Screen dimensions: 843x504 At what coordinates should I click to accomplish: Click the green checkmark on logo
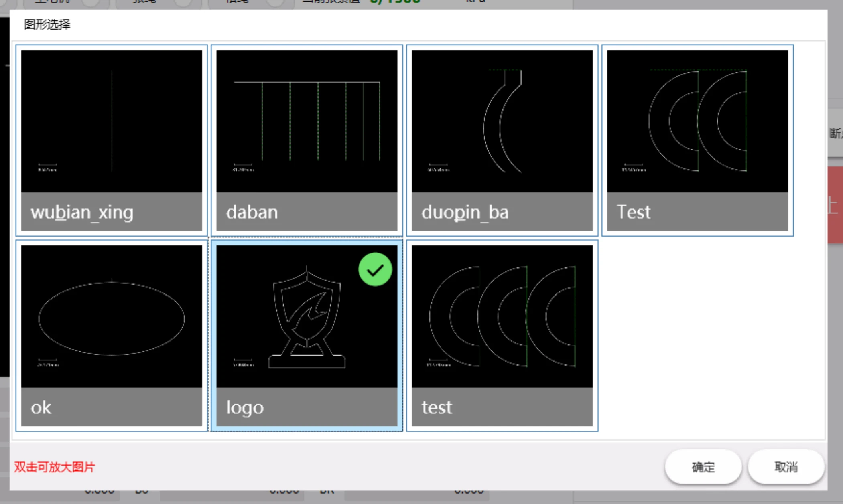tap(375, 269)
